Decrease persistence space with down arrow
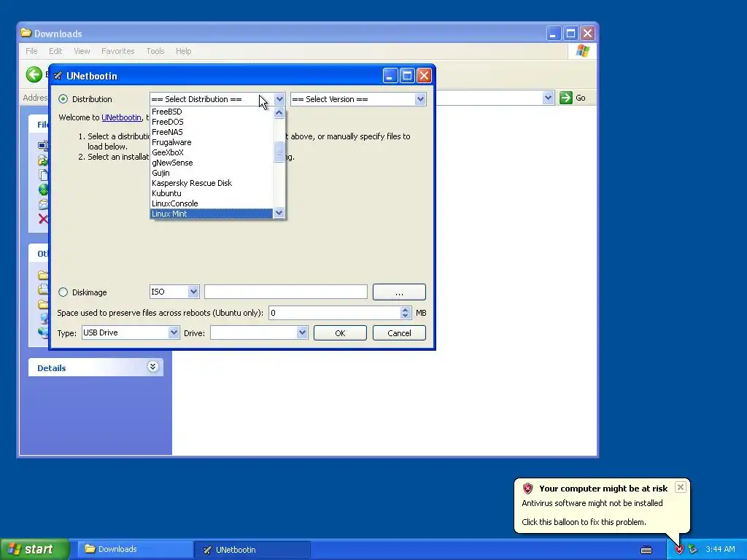Viewport: 747px width, 560px height. coord(406,316)
